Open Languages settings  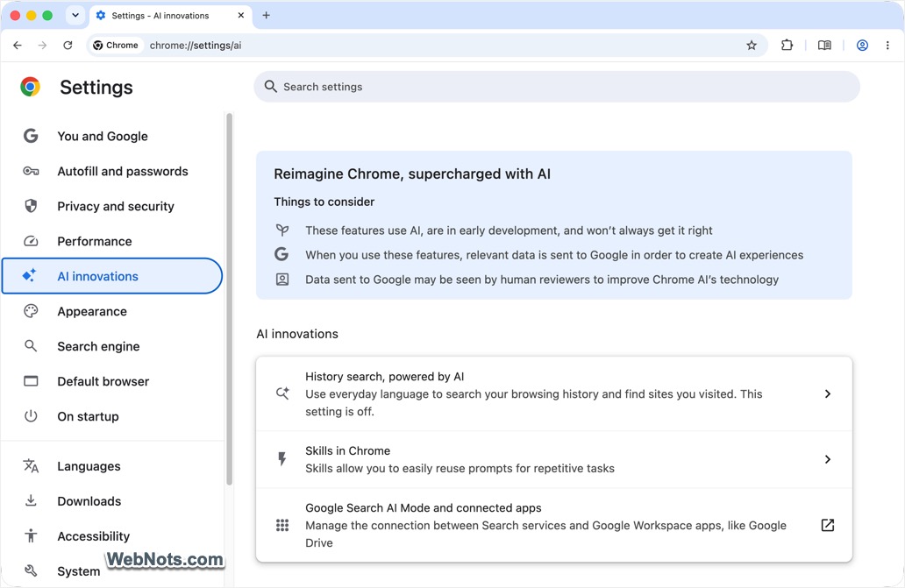[x=112, y=466]
